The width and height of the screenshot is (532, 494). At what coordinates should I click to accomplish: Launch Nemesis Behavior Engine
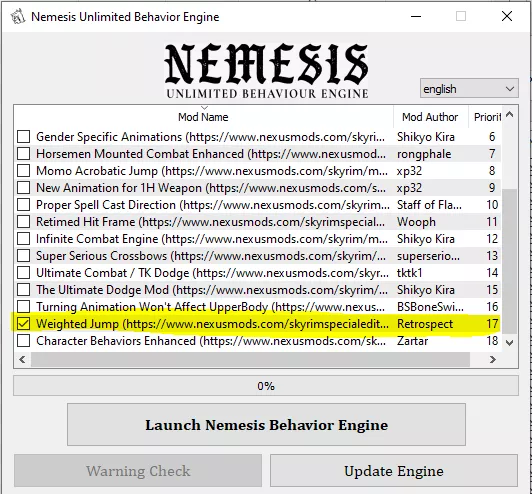266,425
